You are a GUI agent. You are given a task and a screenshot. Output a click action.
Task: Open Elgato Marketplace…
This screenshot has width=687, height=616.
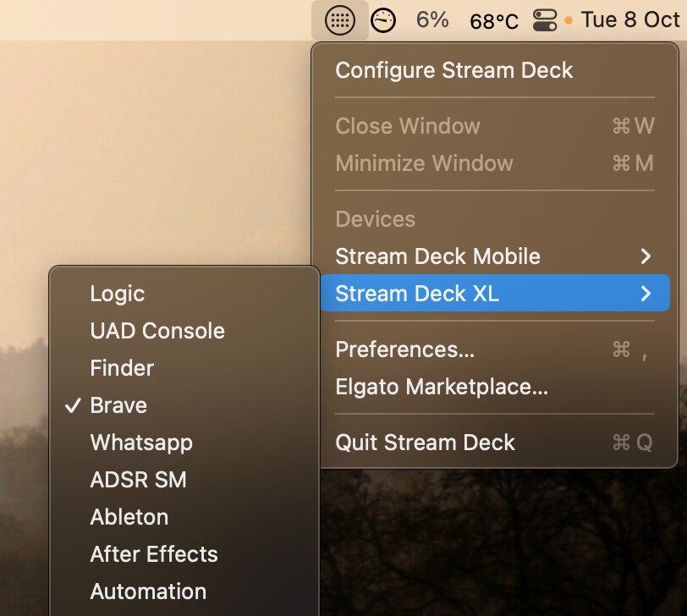click(x=442, y=387)
